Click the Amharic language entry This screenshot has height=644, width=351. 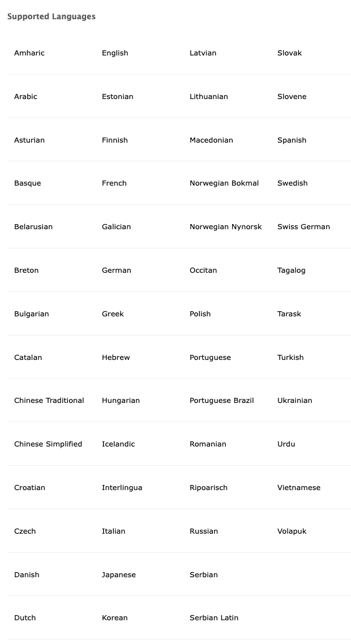pyautogui.click(x=29, y=53)
